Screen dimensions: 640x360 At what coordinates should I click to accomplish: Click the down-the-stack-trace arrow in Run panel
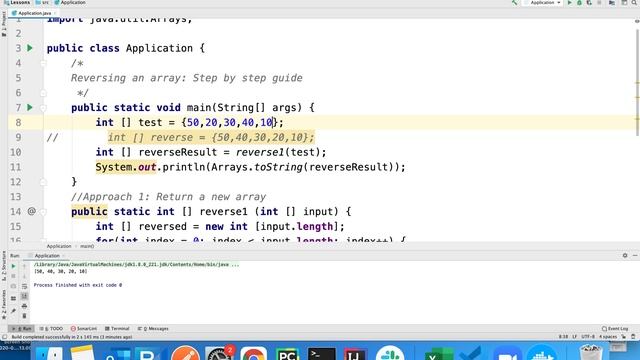click(x=24, y=276)
